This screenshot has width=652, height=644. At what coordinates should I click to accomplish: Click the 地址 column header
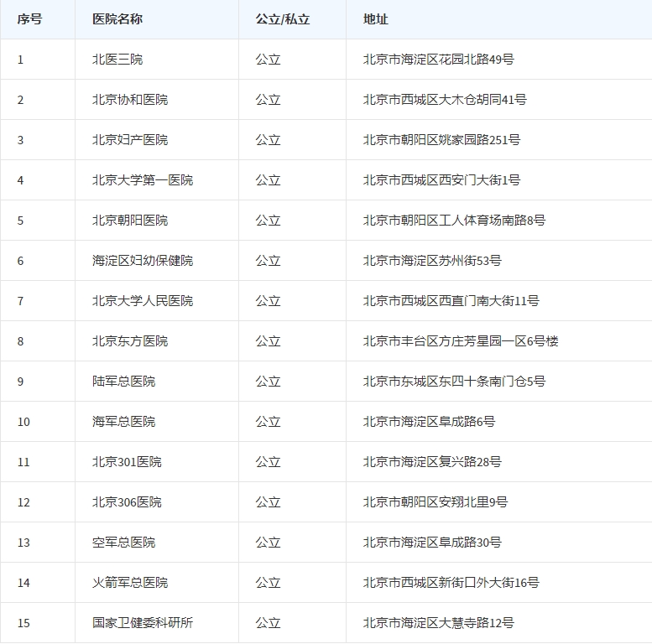point(375,19)
